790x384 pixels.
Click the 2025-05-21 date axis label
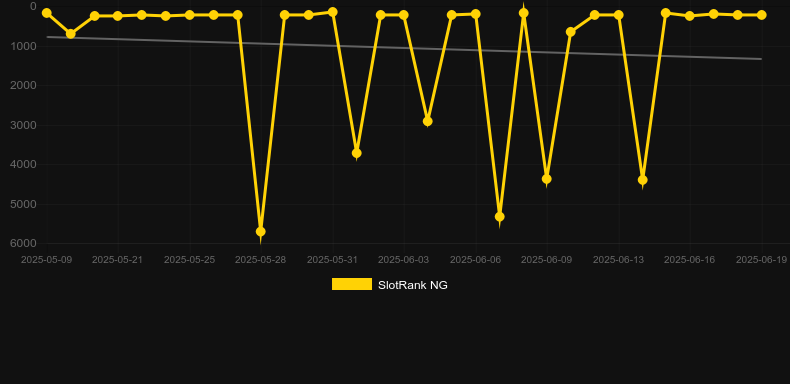click(117, 260)
